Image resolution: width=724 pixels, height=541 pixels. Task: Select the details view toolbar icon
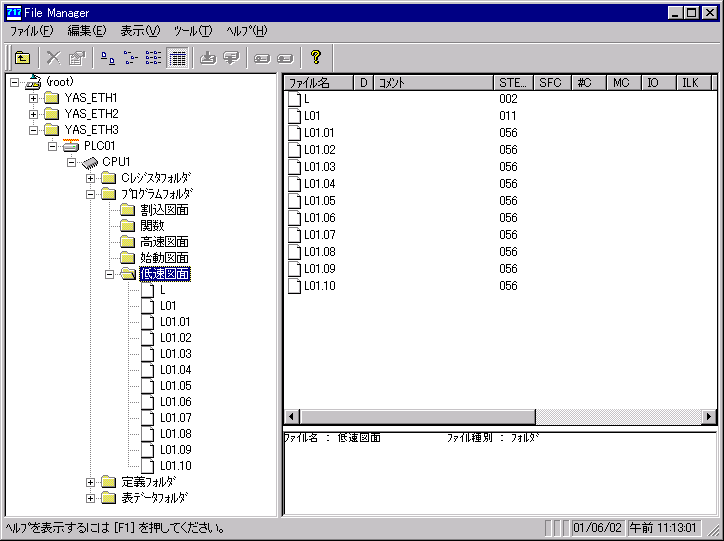coord(176,58)
